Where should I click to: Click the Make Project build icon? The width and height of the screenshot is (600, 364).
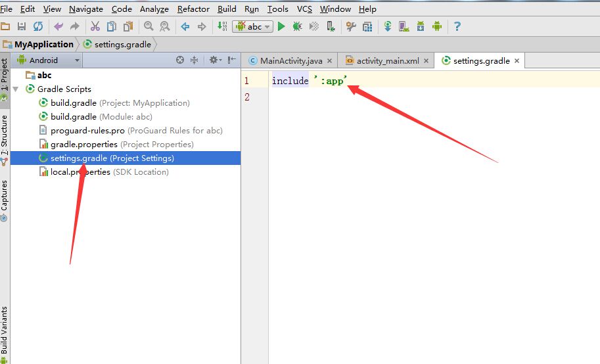[222, 26]
